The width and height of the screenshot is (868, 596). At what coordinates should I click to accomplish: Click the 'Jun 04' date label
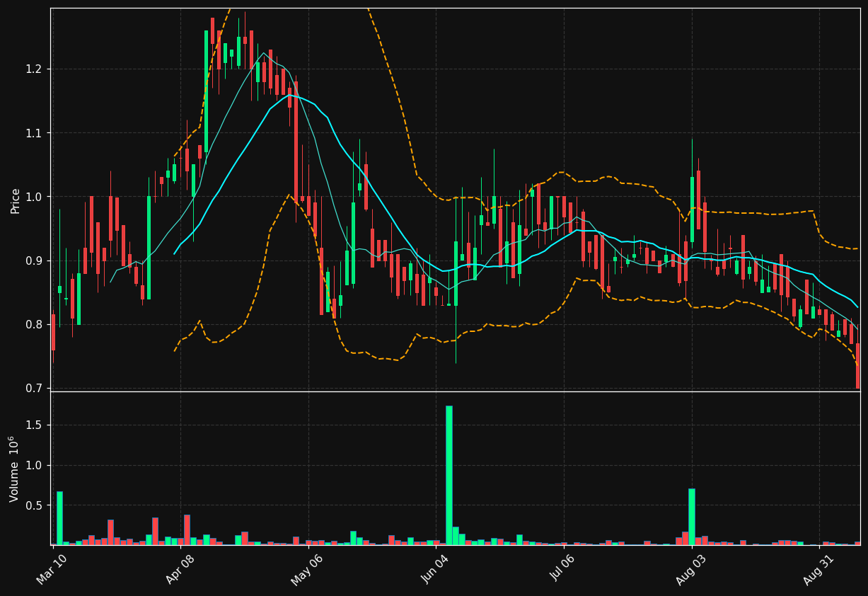point(434,569)
